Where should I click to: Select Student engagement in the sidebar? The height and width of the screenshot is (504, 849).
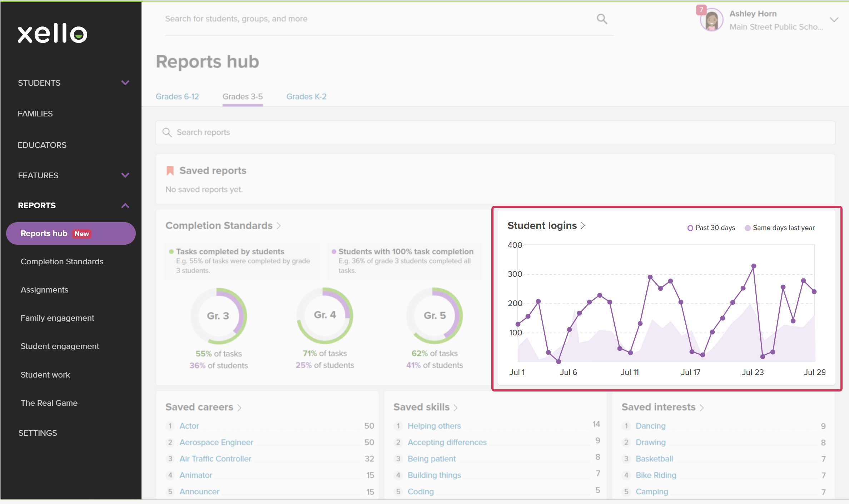click(60, 346)
